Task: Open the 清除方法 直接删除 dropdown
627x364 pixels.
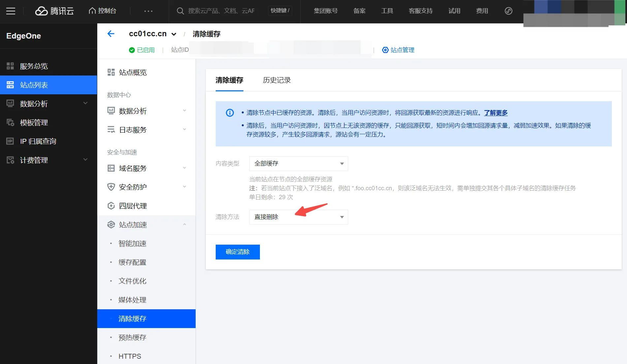Action: (x=298, y=217)
